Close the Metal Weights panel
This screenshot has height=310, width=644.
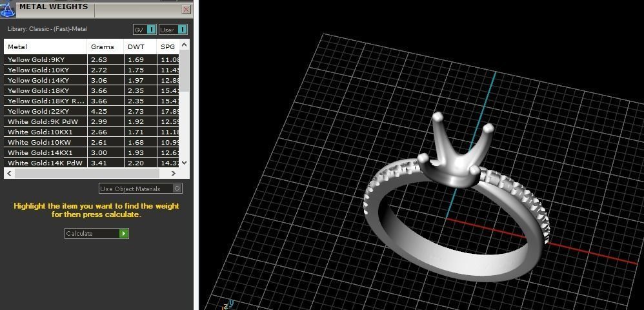186,10
